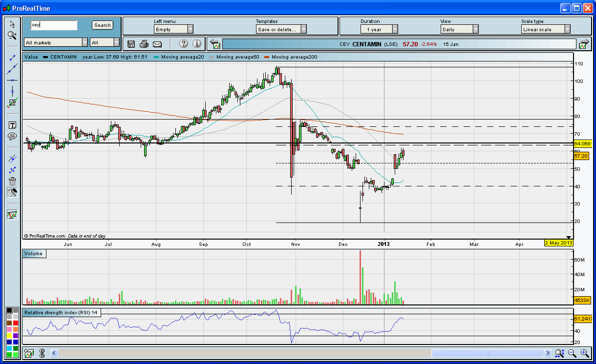Click the Relative strength index (RSI) label
This screenshot has height=364, width=596.
62,312
